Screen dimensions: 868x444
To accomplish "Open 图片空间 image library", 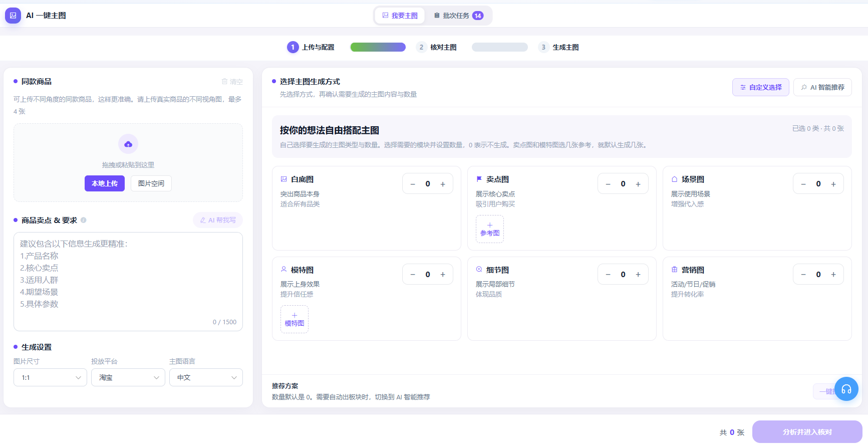I will coord(151,183).
